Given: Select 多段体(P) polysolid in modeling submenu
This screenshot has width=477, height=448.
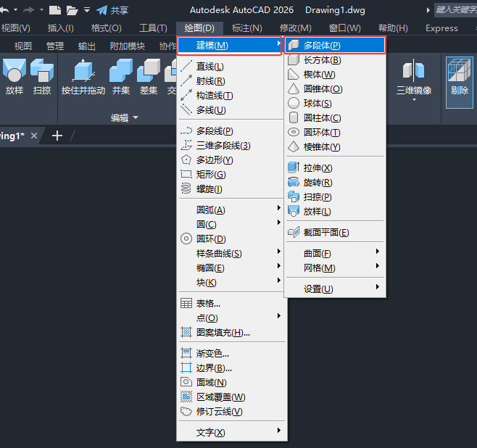Looking at the screenshot, I should click(x=335, y=46).
